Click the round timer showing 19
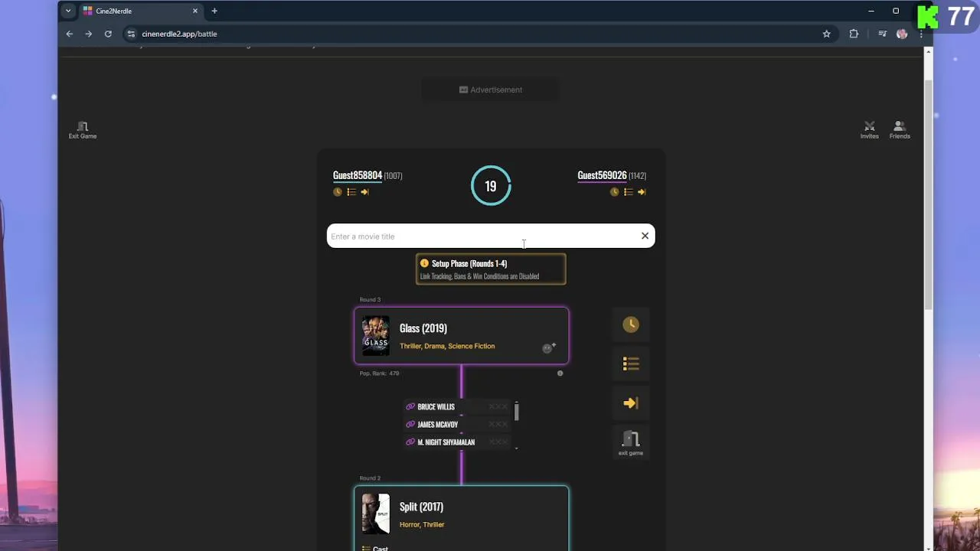The image size is (980, 551). [491, 186]
